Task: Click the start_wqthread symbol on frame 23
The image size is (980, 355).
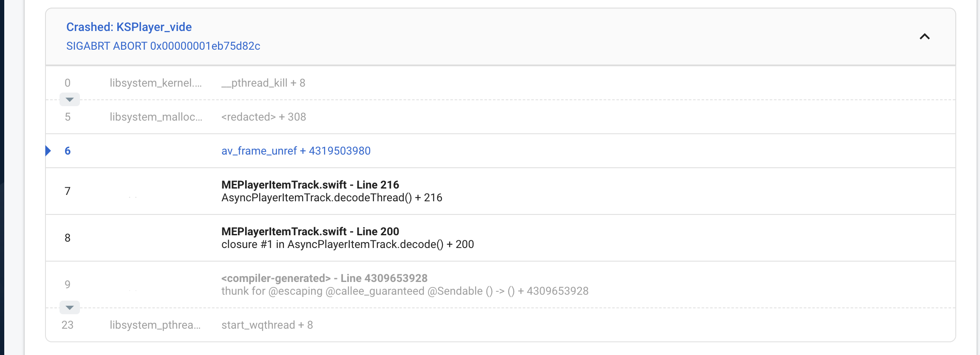Action: (267, 324)
